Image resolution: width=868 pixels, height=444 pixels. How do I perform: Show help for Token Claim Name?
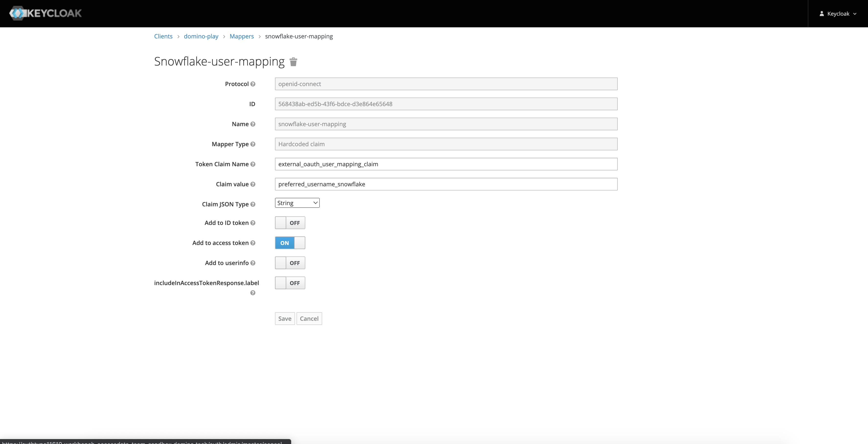pyautogui.click(x=253, y=164)
